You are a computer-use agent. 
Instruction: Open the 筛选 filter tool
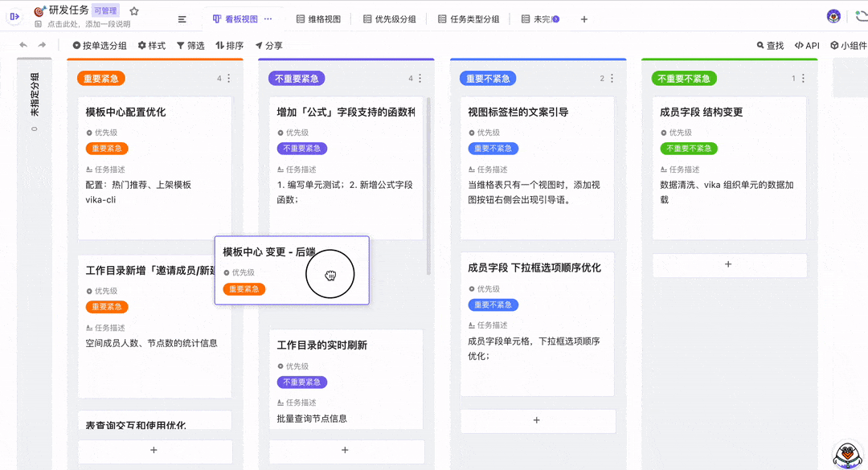coord(190,46)
